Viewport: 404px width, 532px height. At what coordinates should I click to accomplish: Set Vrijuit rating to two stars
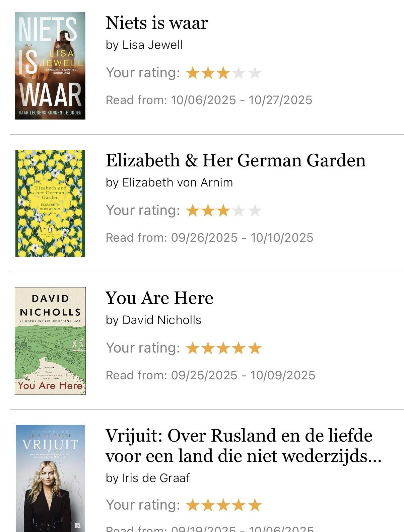[x=208, y=505]
